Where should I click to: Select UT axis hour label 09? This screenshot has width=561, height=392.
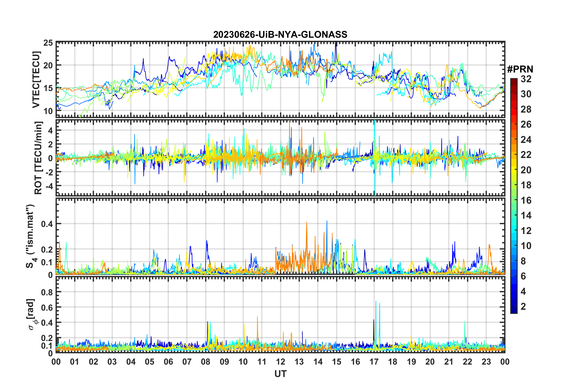click(224, 362)
